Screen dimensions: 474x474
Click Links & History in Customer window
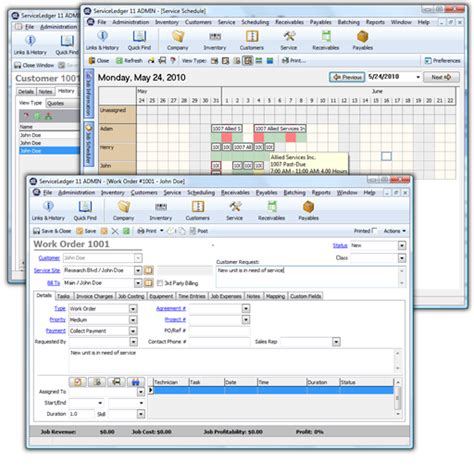pos(30,45)
